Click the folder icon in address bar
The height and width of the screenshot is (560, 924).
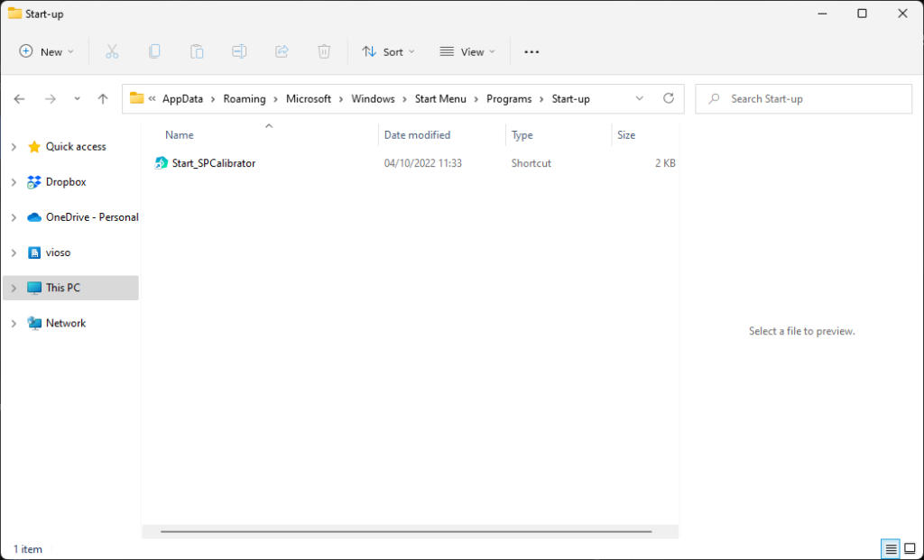[x=137, y=98]
